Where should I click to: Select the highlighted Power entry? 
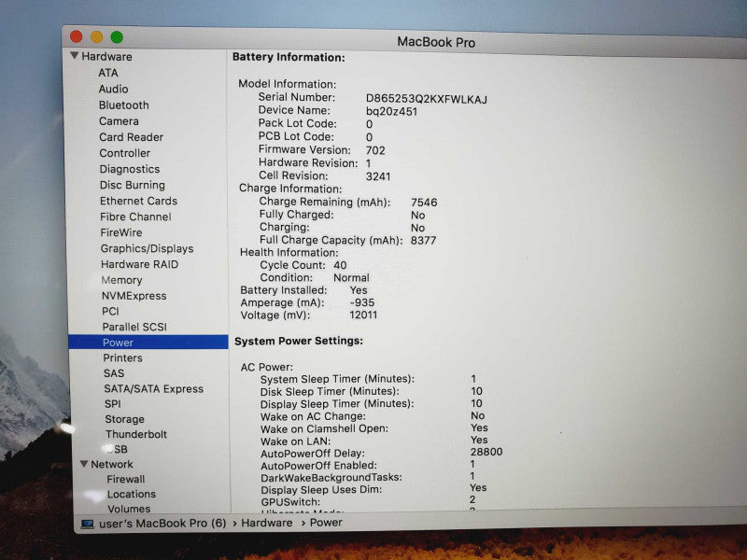(x=148, y=343)
